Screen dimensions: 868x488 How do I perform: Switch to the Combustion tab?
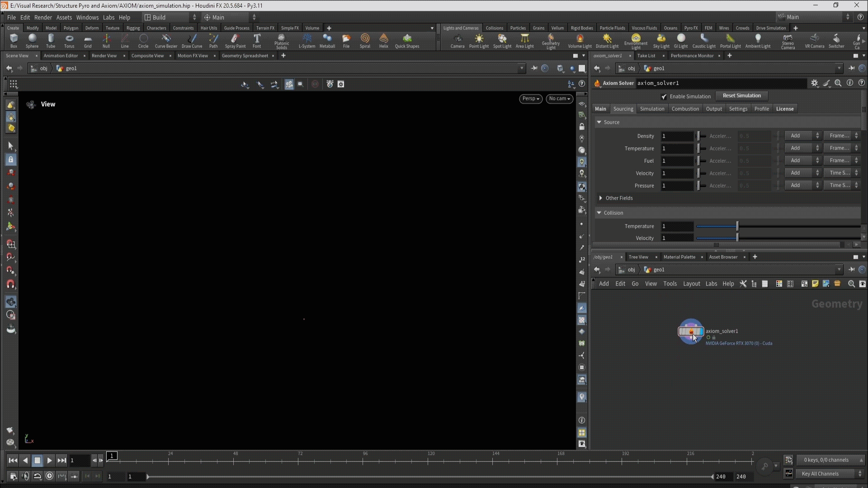click(685, 109)
